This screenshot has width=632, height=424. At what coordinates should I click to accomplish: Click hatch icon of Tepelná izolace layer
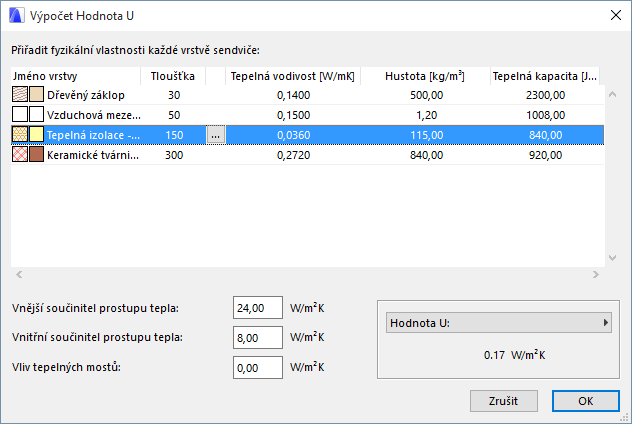pyautogui.click(x=19, y=135)
